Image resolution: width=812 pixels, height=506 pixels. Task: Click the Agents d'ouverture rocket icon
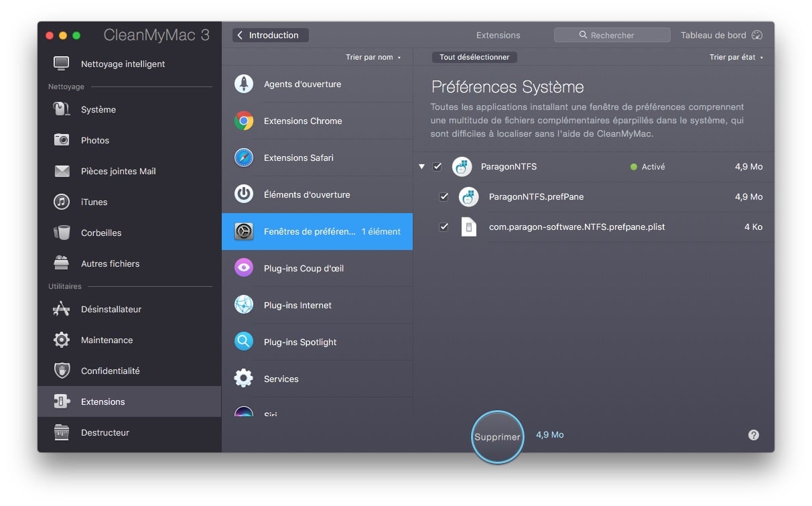(x=244, y=84)
